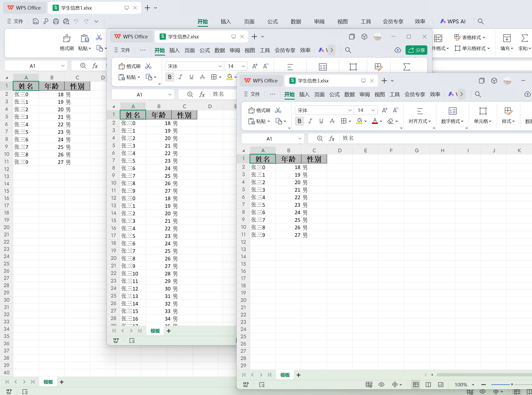Image resolution: width=532 pixels, height=395 pixels.
Task: Select cell 张三5 in 学生信息3
Action: point(263,205)
